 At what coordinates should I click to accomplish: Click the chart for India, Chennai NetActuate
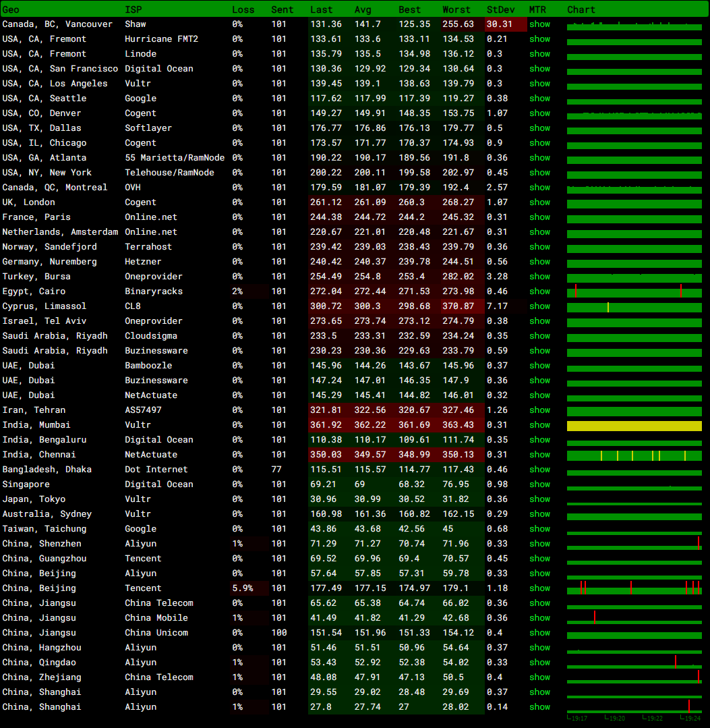tap(634, 455)
